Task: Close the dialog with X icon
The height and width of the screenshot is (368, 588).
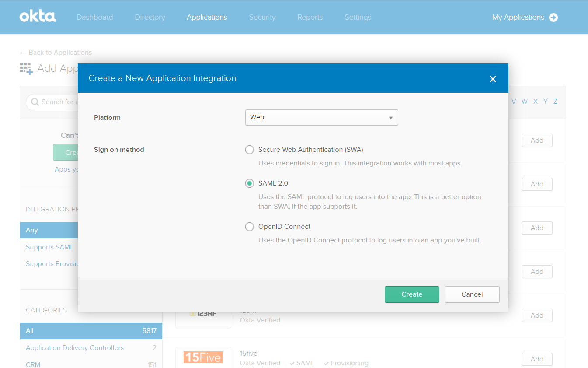Action: (x=493, y=79)
